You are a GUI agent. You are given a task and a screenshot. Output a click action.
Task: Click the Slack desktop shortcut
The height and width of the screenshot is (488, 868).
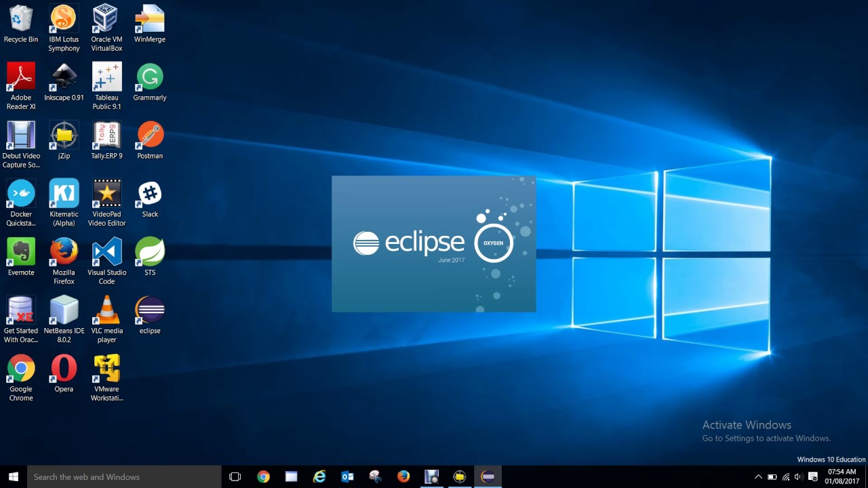pos(150,199)
